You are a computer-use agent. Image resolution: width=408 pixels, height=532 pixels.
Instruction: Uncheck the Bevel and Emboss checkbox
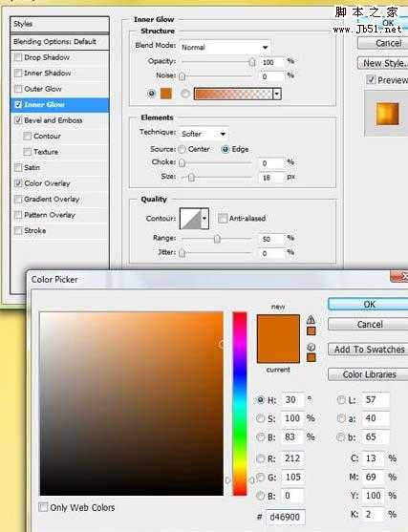click(x=18, y=120)
